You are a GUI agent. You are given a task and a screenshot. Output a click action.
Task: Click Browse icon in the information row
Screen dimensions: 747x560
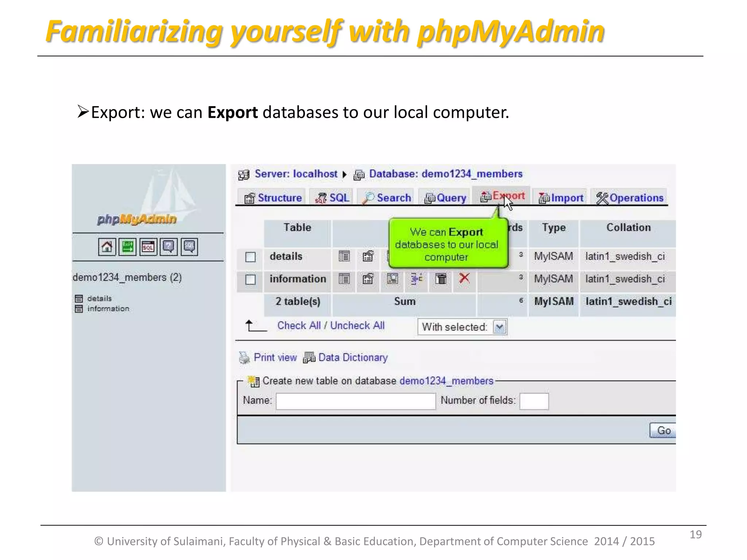(x=344, y=279)
